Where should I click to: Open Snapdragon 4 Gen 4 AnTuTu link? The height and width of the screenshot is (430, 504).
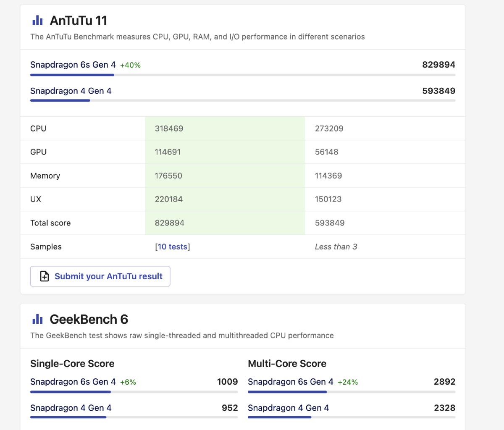[x=71, y=91]
